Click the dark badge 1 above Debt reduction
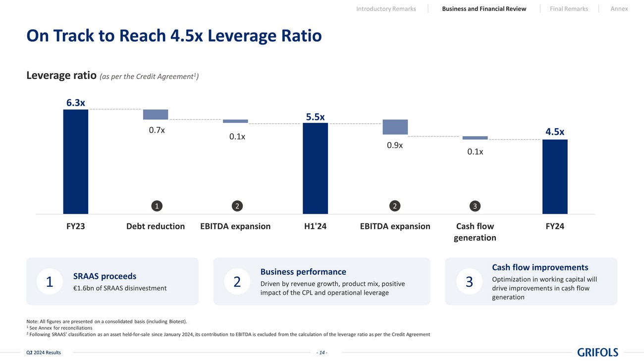This screenshot has width=644, height=362. coord(156,206)
